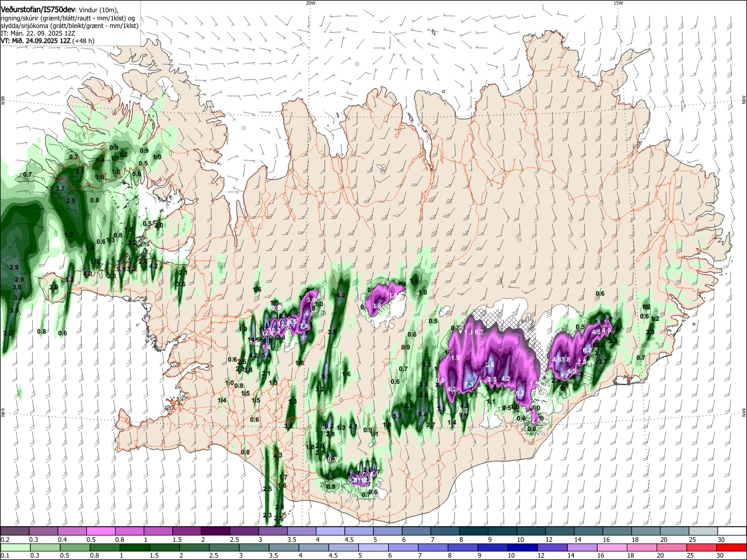747x560 pixels.
Task: Click the 5.7 precipitation value on the map
Action: [x=398, y=416]
